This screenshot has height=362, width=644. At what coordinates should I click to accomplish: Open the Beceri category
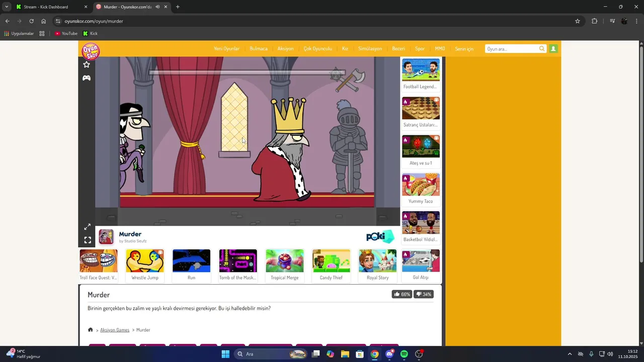tap(398, 49)
